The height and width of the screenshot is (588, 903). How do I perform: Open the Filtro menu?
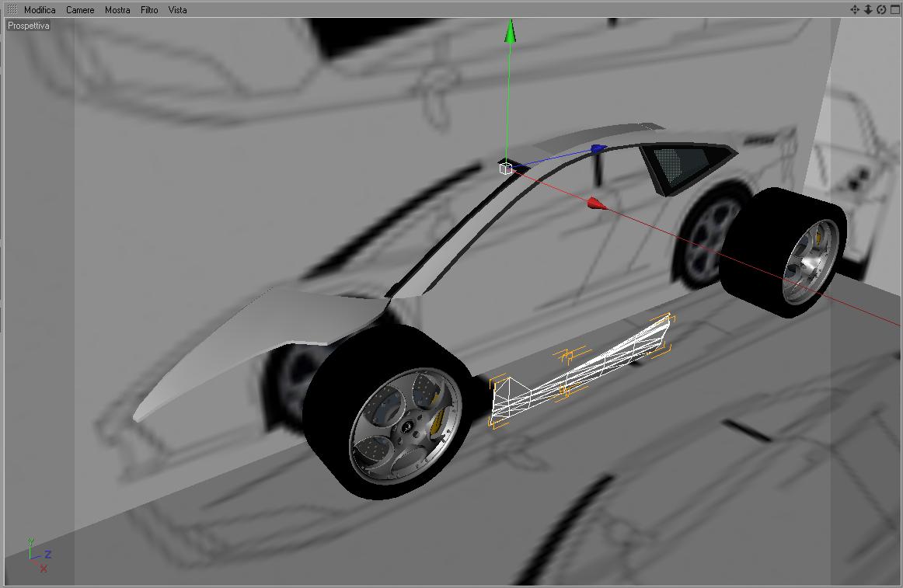tap(149, 10)
